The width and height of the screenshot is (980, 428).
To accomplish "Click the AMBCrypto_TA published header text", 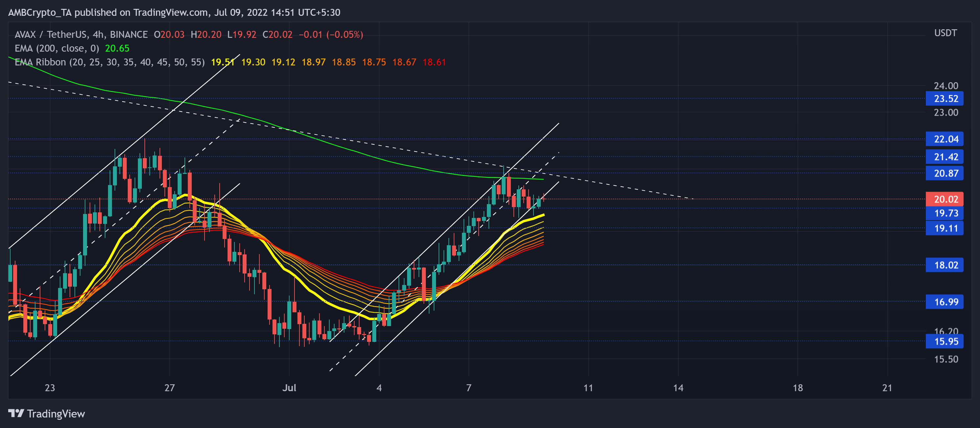I will coord(174,12).
